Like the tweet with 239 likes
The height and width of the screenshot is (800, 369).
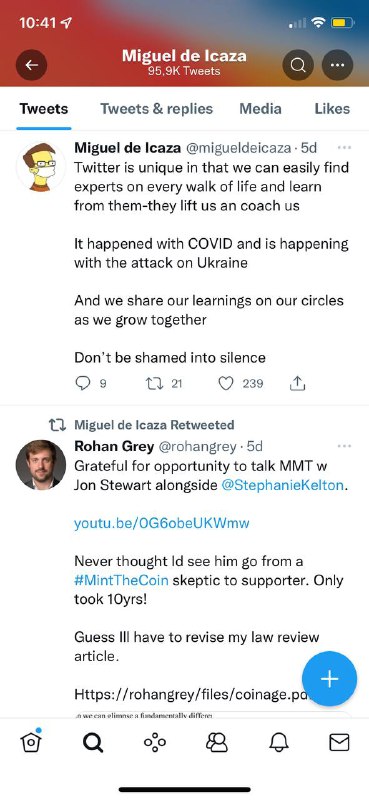pyautogui.click(x=226, y=383)
